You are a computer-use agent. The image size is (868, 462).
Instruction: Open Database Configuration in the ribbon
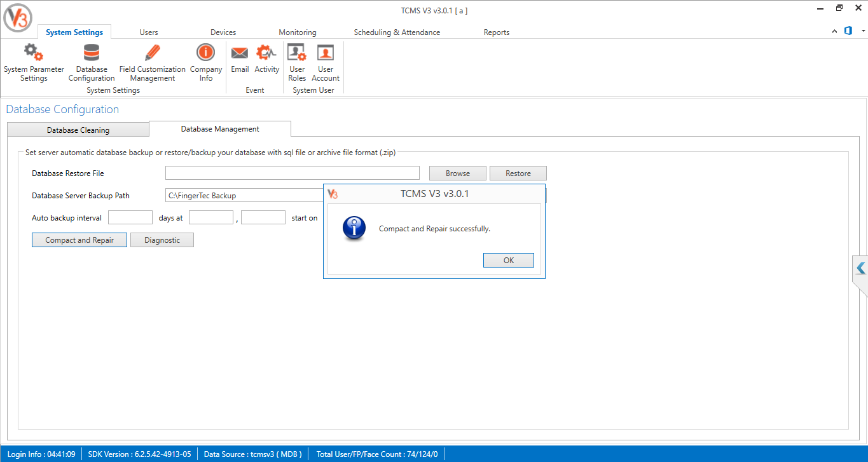click(92, 63)
